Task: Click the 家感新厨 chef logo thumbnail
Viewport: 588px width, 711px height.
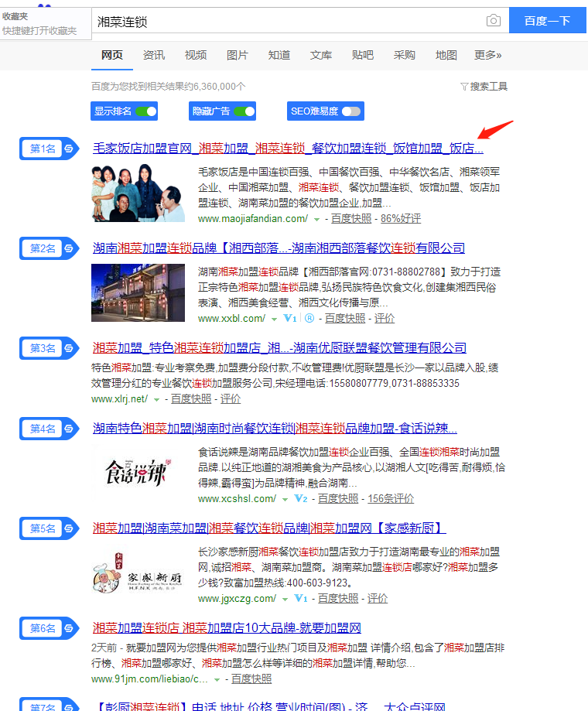Action: [x=138, y=573]
